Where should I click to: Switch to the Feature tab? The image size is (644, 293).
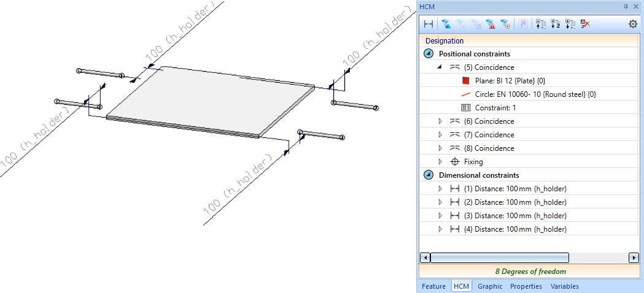point(433,286)
